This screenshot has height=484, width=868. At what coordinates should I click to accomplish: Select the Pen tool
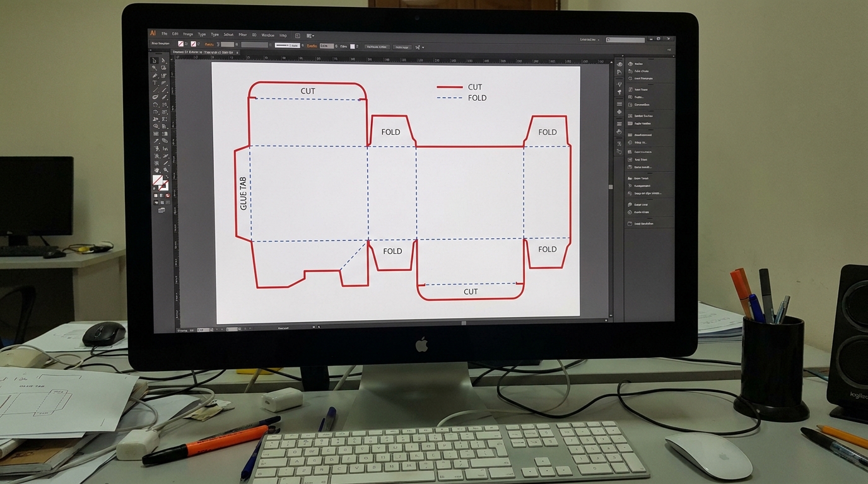(x=155, y=76)
